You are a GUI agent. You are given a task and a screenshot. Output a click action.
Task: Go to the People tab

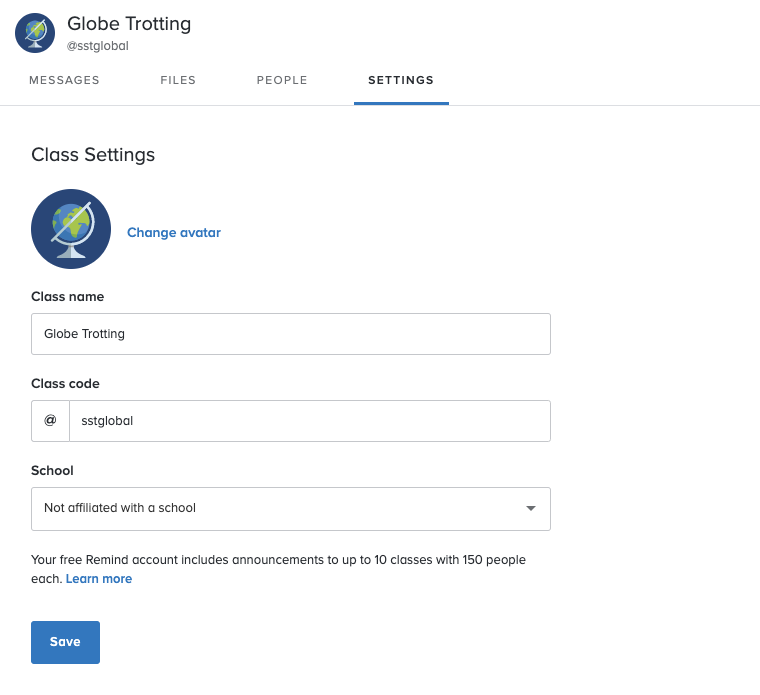[282, 80]
